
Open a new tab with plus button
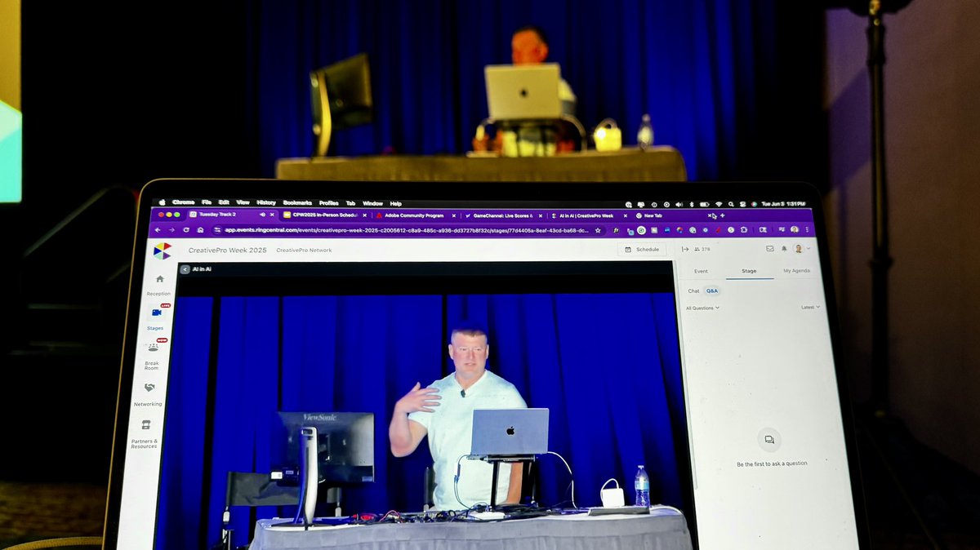[x=722, y=215]
